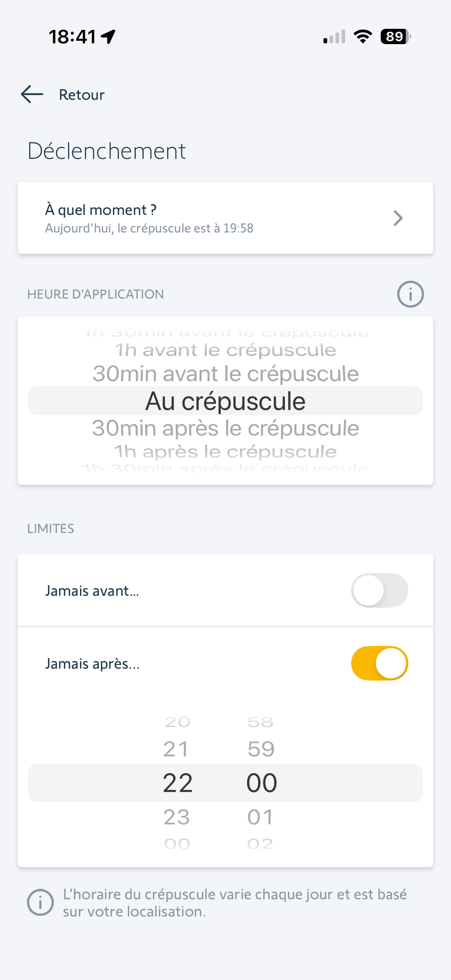Select hour 21 in time picker
The image size is (451, 980).
tap(177, 749)
